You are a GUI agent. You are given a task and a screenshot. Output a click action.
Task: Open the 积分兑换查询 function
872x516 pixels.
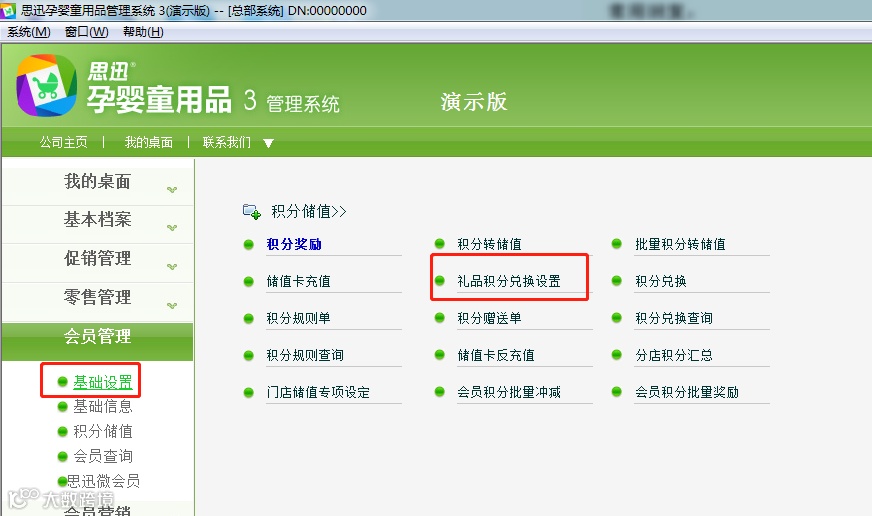674,318
